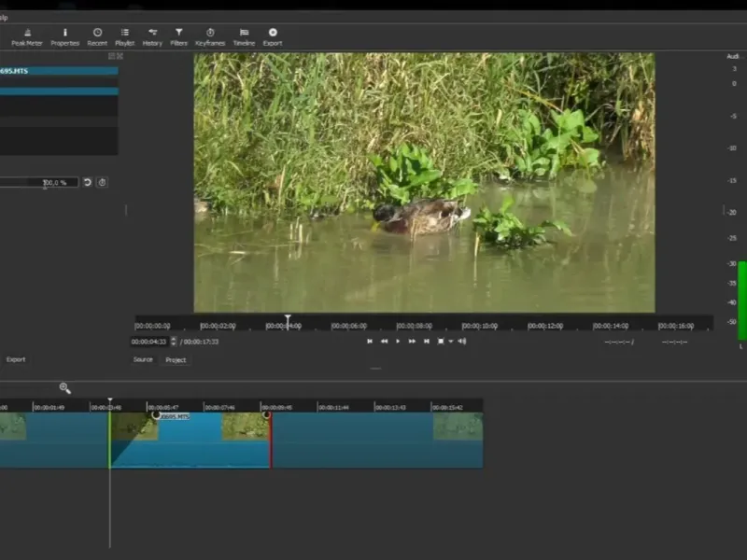
Task: Click the fade-in handle on the selected clip
Action: [x=156, y=415]
